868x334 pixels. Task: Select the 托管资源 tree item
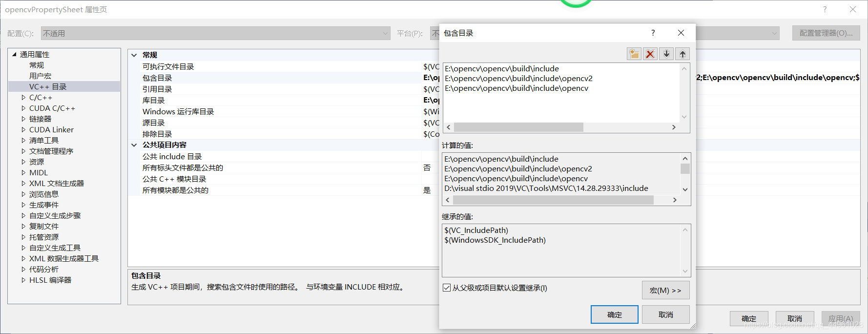tap(44, 237)
